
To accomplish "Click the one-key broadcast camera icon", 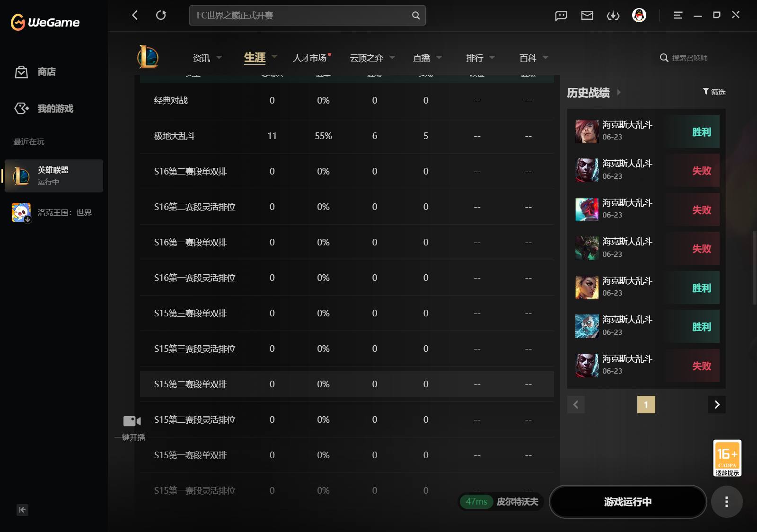I will 132,421.
